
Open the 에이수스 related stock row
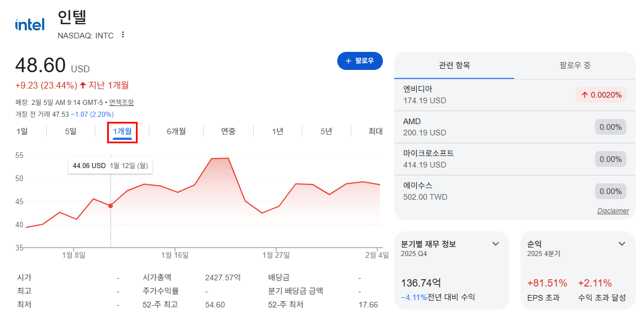(x=515, y=191)
